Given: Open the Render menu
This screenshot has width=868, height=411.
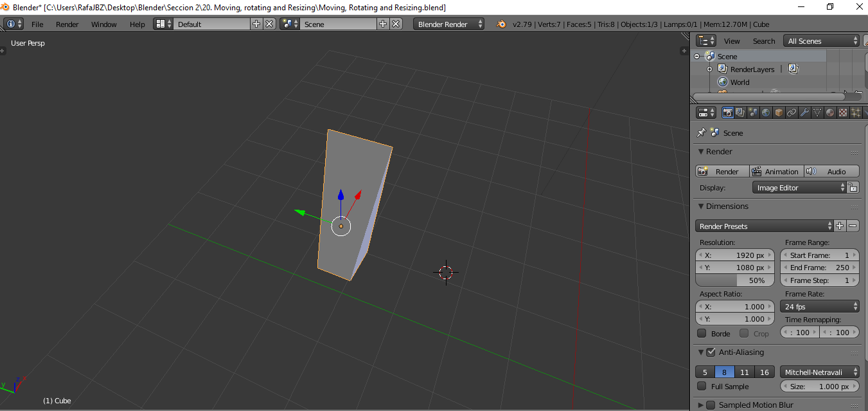Looking at the screenshot, I should coord(67,24).
